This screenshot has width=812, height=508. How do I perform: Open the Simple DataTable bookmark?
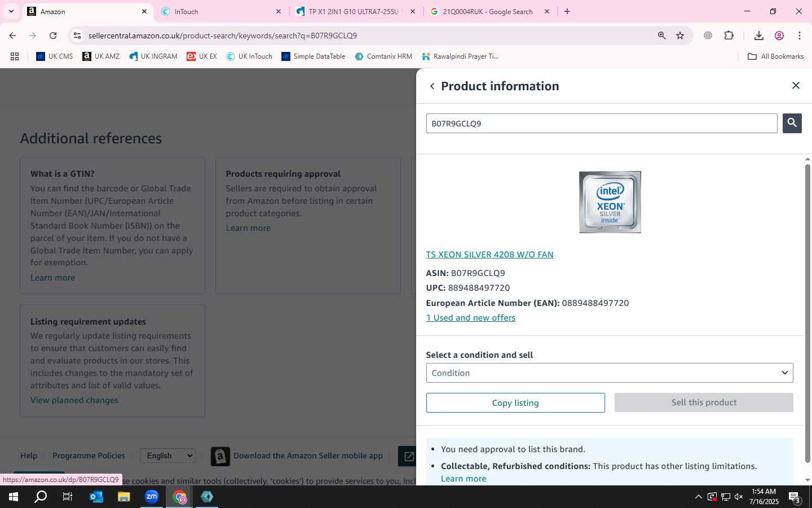[314, 56]
